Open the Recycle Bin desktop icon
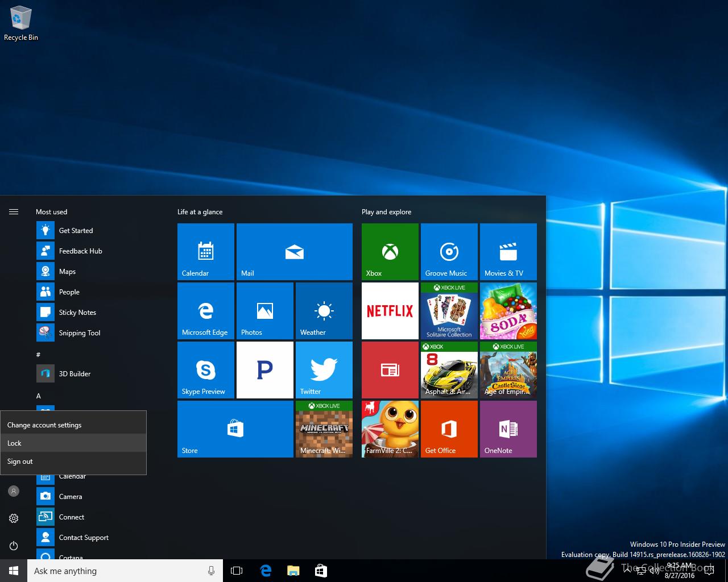Image resolution: width=728 pixels, height=582 pixels. 21,23
